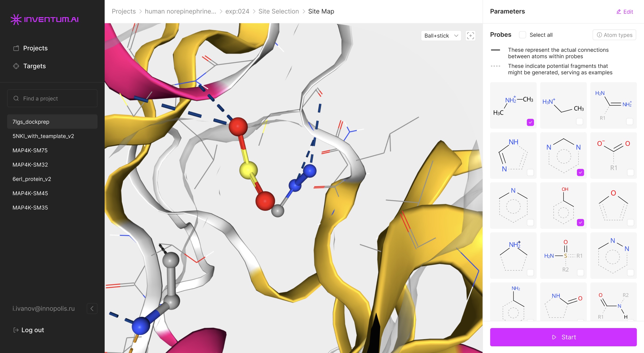Screen dimensions: 644x353
Task: Check the amidine H2N NH2+ probe checkbox
Action: click(x=630, y=122)
